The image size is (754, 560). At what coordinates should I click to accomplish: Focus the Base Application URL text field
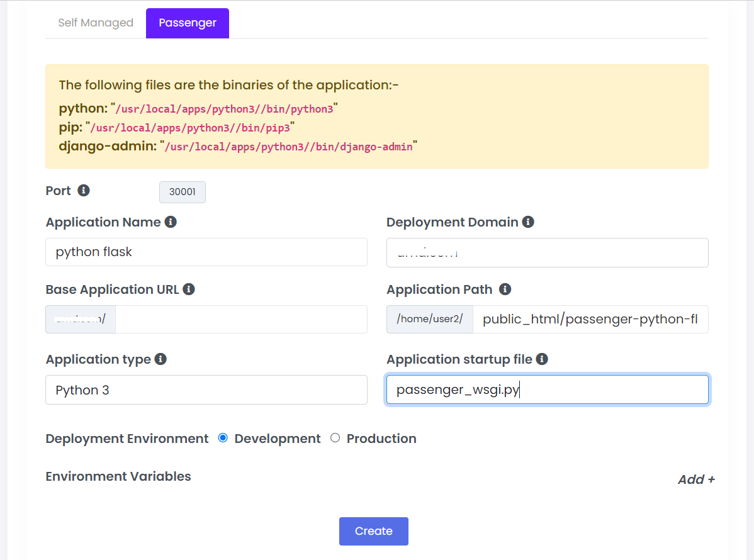click(240, 320)
